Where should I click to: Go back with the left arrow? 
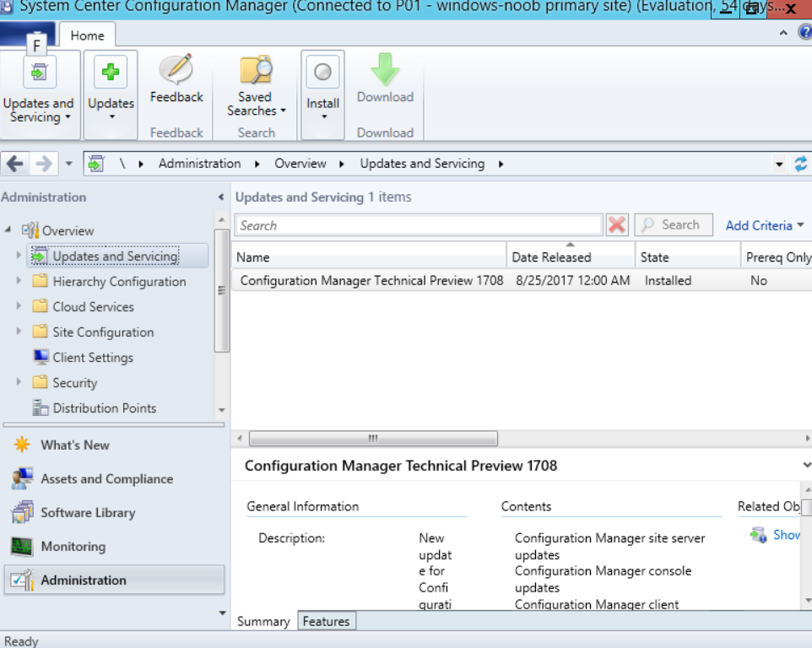[15, 164]
